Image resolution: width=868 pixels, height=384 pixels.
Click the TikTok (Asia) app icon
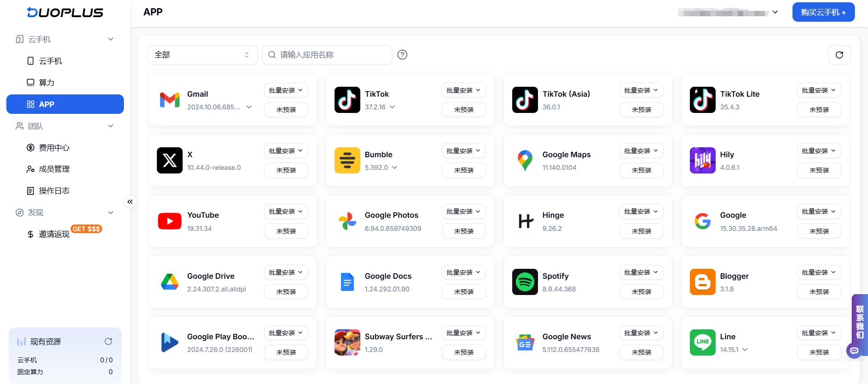tap(525, 100)
